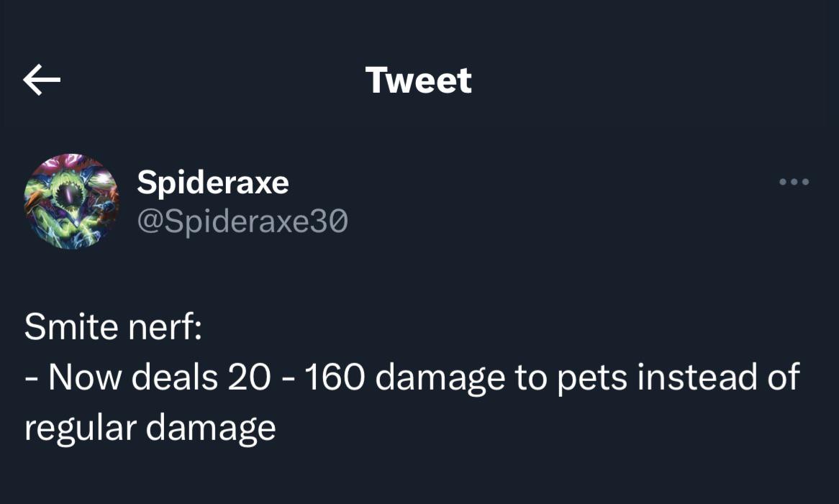This screenshot has width=839, height=504.
Task: Select the Tweet header tab
Action: [419, 79]
